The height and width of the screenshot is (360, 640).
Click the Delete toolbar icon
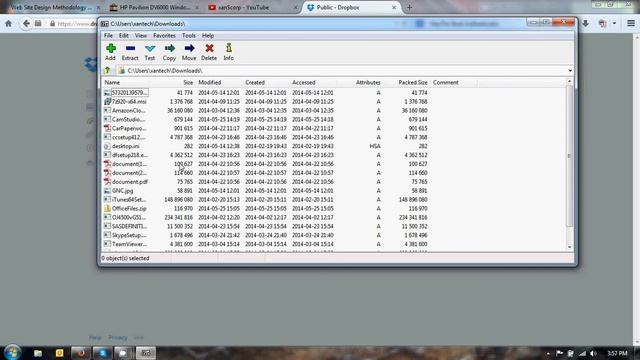[x=209, y=52]
